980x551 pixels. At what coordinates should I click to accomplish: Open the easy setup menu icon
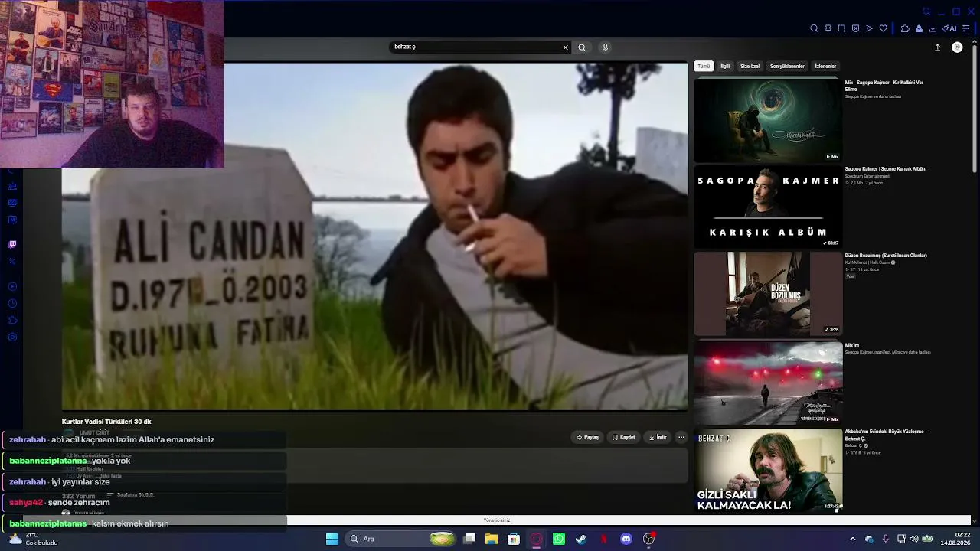click(966, 28)
